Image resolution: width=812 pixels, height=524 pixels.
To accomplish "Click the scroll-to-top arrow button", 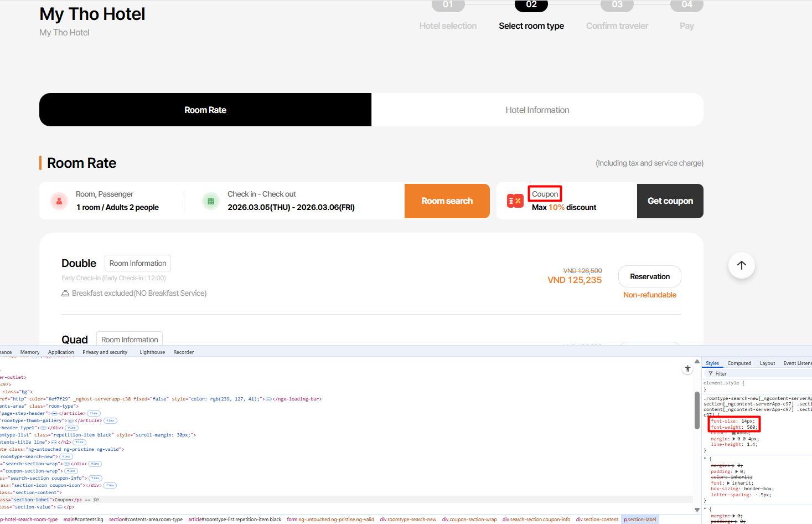I will coord(742,265).
